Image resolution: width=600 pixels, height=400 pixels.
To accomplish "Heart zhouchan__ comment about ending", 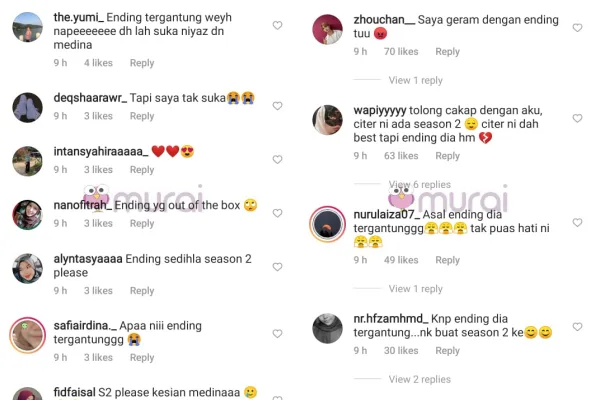I will [577, 28].
